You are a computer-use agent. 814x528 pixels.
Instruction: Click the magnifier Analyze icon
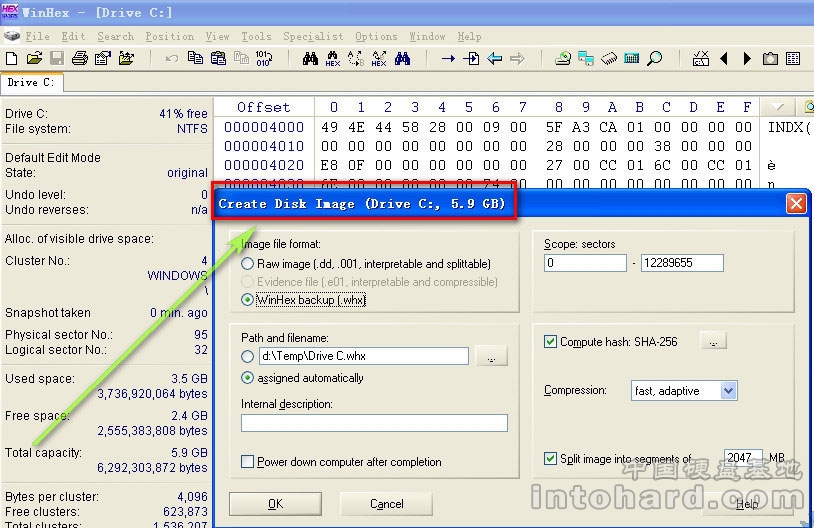click(x=655, y=58)
